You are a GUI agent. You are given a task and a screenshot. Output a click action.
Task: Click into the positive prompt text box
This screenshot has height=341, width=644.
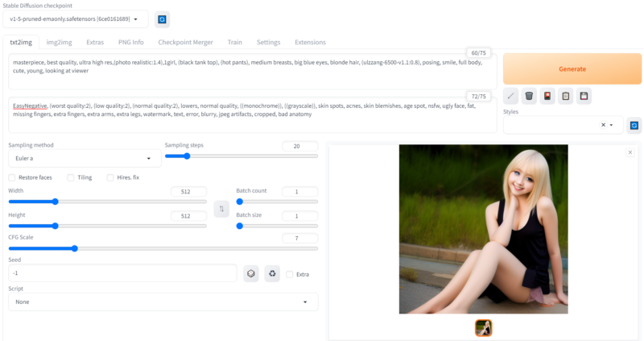click(x=253, y=71)
